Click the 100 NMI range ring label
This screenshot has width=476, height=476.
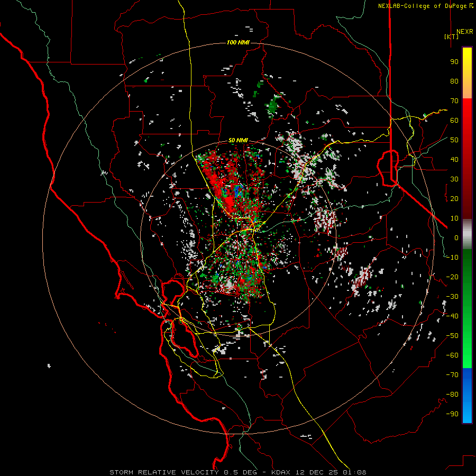click(x=238, y=42)
